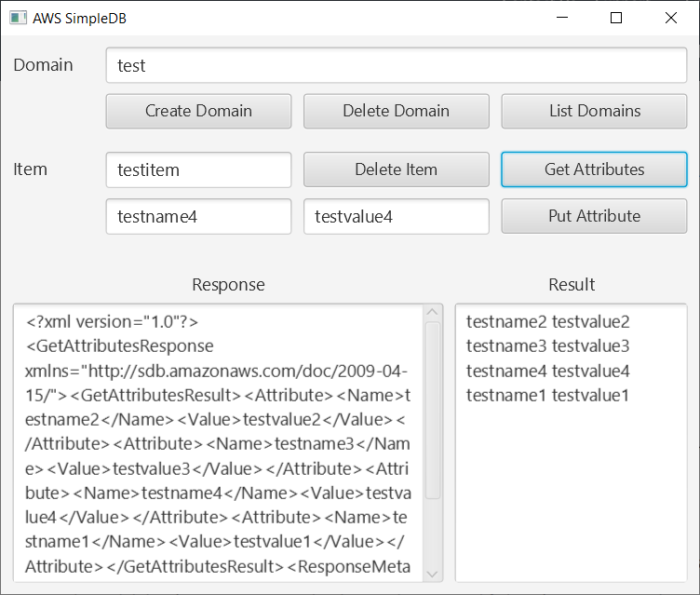700x595 pixels.
Task: Click the Response area scrollbar thumb
Action: [433, 410]
